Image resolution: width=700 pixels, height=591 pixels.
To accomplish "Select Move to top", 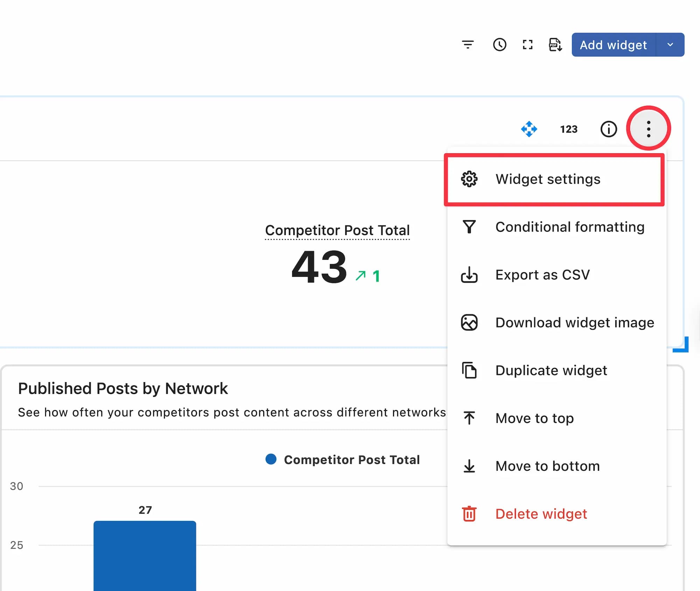I will (x=534, y=418).
